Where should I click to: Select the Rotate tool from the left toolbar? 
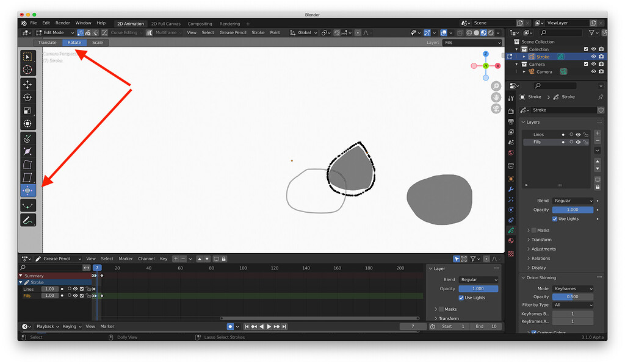pyautogui.click(x=27, y=98)
